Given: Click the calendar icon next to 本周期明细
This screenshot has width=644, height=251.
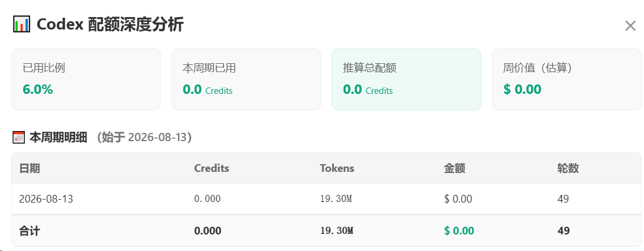Looking at the screenshot, I should click(19, 138).
